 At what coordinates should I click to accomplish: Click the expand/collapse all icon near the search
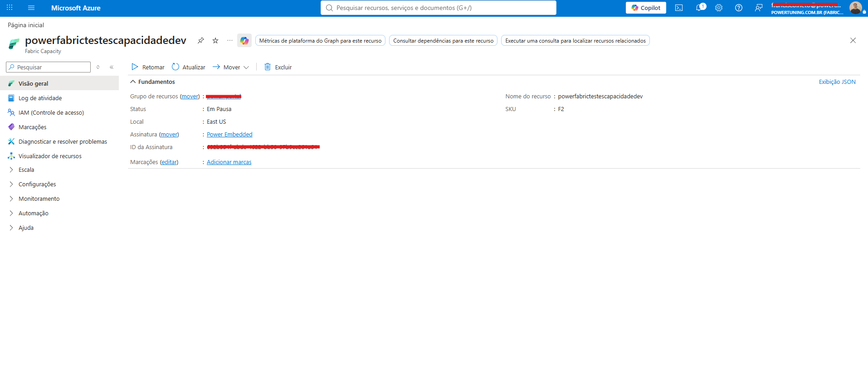click(98, 67)
